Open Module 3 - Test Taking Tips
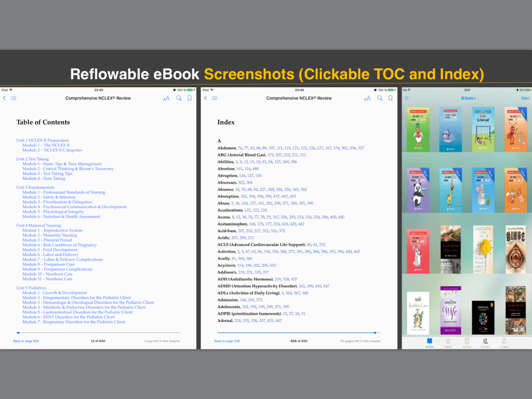Image resolution: width=532 pixels, height=399 pixels. pyautogui.click(x=47, y=173)
